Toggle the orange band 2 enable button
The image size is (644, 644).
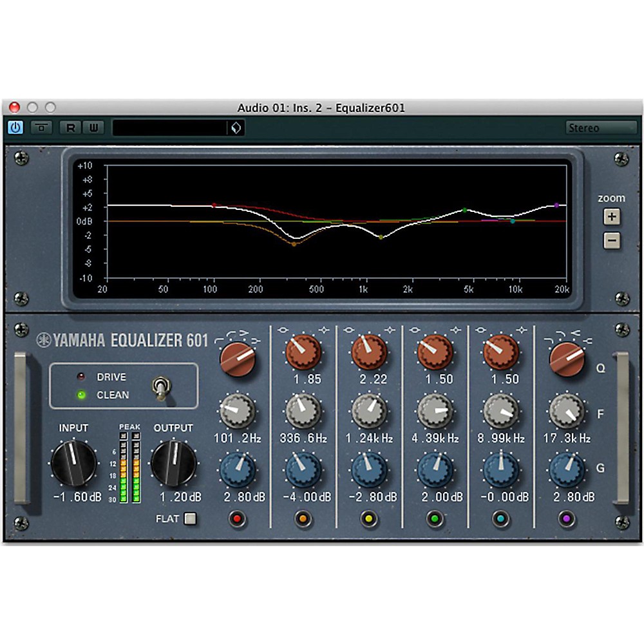pos(303,518)
